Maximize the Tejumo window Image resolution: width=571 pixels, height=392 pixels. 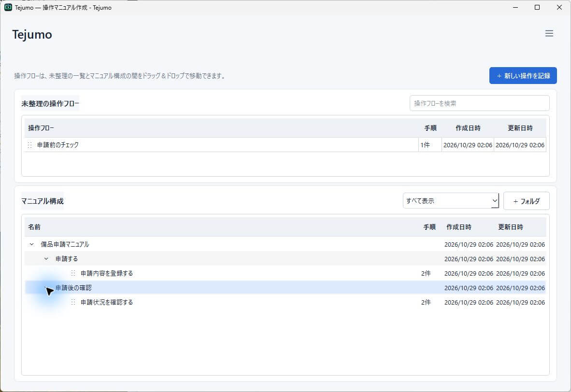click(537, 7)
